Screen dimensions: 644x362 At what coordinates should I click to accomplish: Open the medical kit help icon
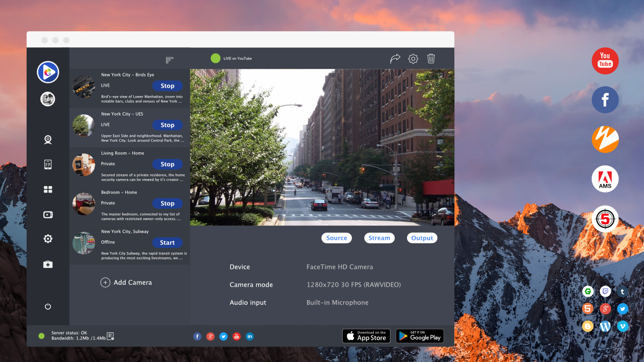click(x=48, y=264)
